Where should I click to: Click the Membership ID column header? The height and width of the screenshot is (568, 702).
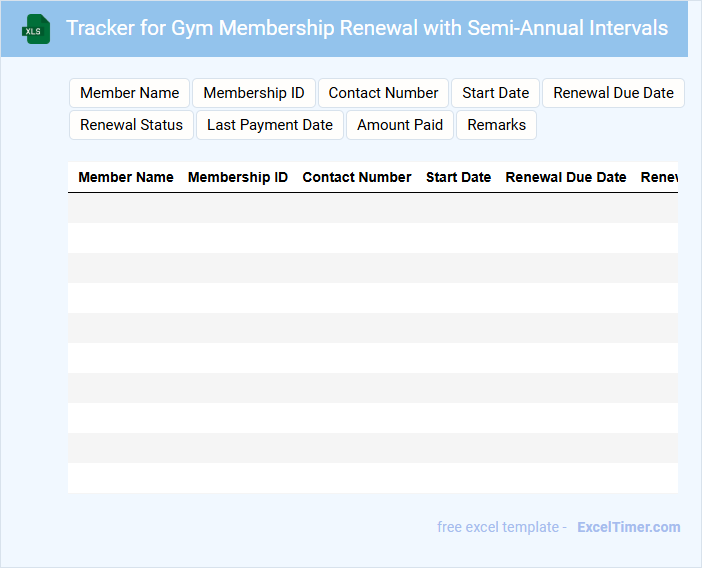[238, 177]
